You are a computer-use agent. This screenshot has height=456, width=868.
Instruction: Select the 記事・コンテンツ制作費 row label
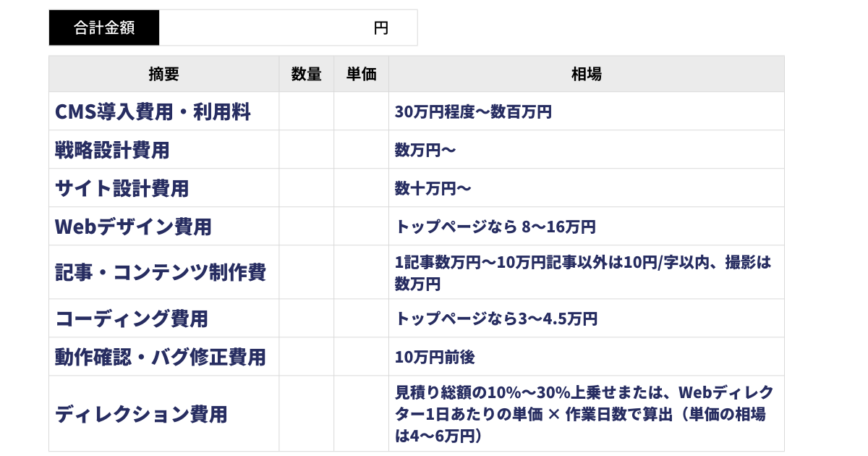pyautogui.click(x=161, y=272)
